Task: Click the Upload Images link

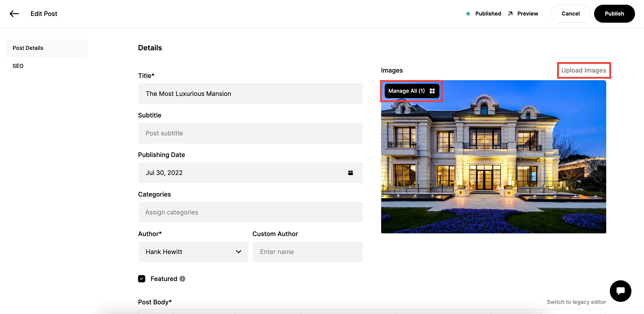Action: point(584,71)
